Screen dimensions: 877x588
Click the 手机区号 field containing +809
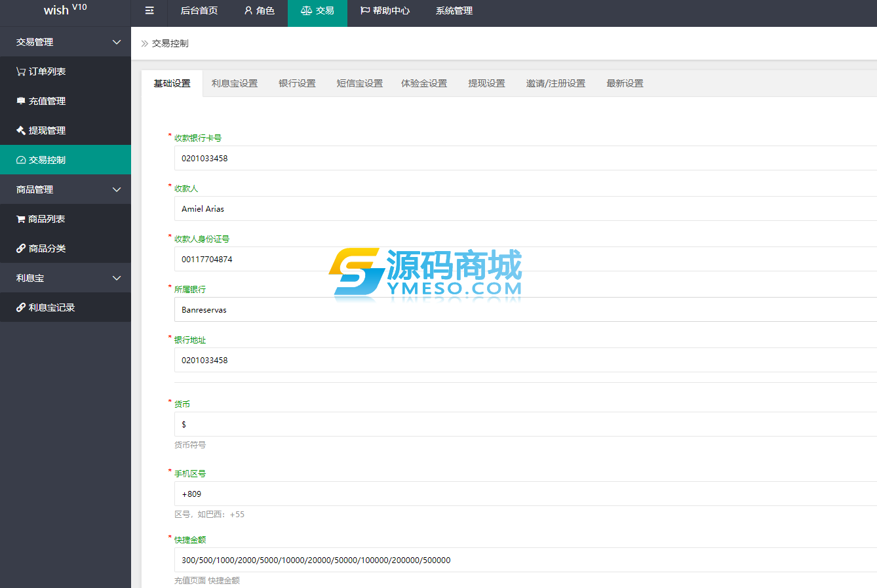coord(526,494)
